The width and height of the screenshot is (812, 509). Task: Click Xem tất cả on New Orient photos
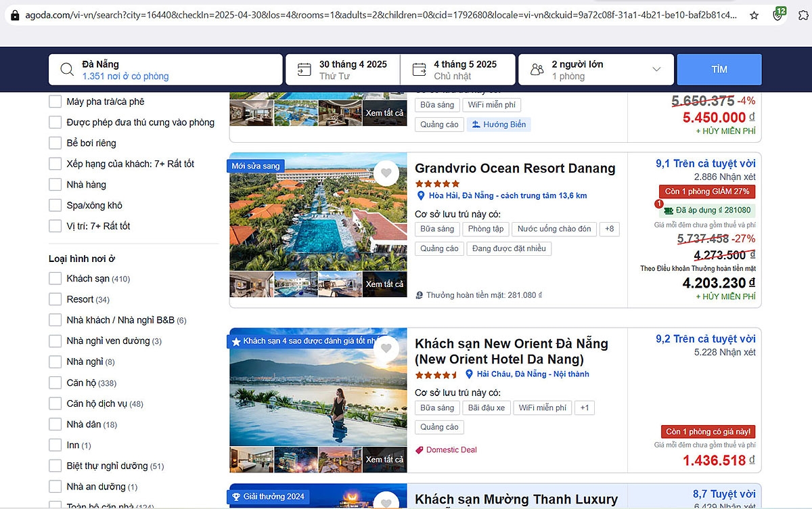(x=384, y=460)
